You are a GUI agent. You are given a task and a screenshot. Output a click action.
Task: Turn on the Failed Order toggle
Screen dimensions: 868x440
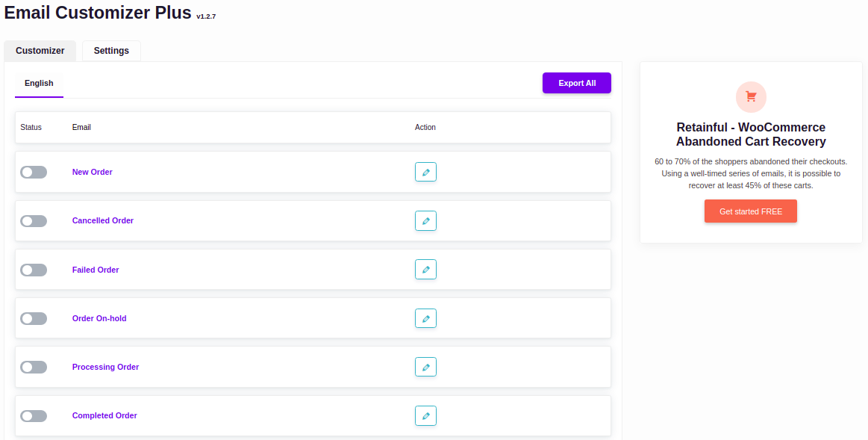pyautogui.click(x=34, y=270)
